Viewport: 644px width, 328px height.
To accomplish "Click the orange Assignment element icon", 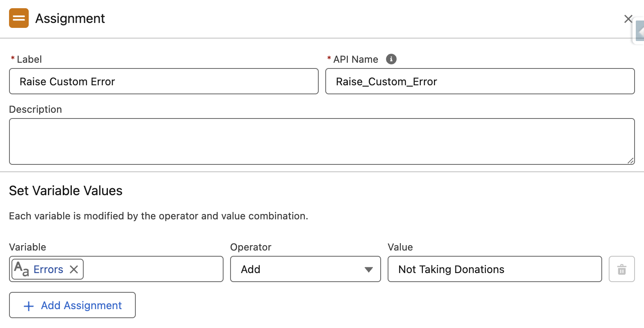I will tap(19, 18).
